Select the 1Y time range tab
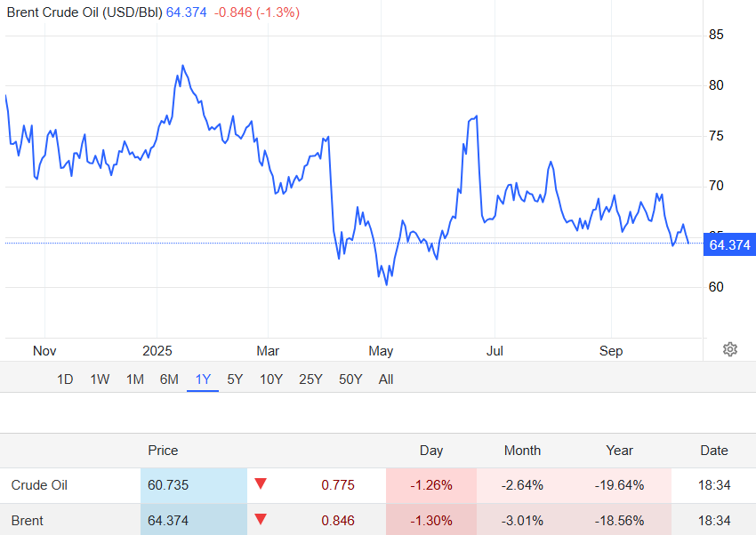Image resolution: width=756 pixels, height=535 pixels. point(203,379)
